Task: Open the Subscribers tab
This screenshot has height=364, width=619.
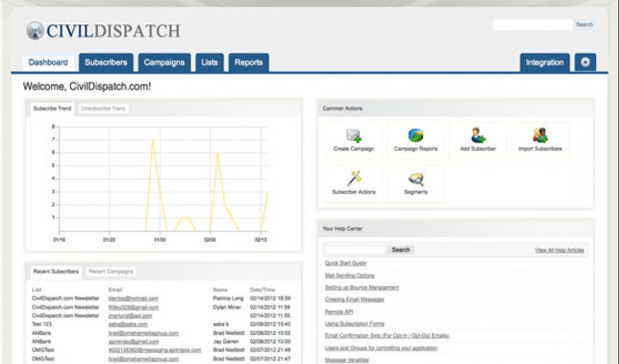Action: point(106,62)
